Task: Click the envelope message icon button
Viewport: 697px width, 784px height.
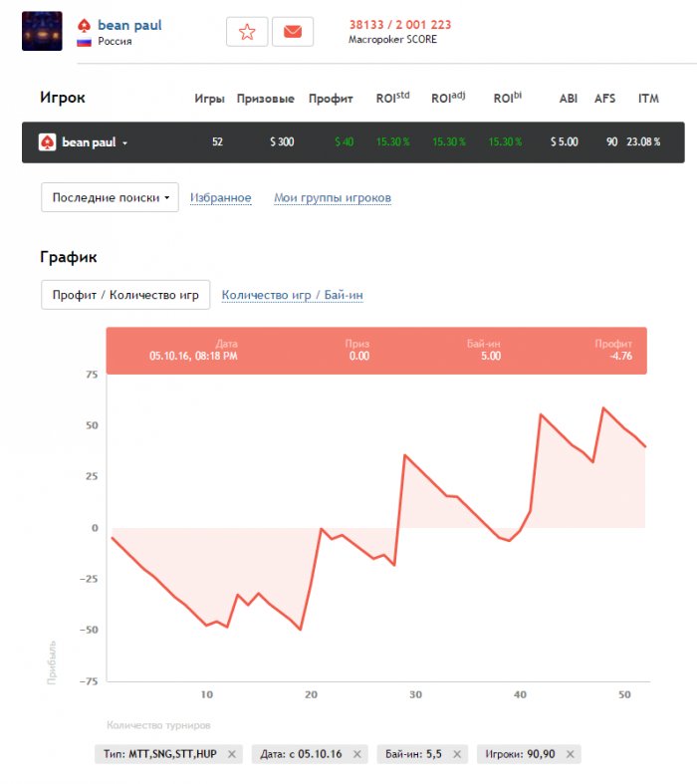Action: tap(292, 32)
